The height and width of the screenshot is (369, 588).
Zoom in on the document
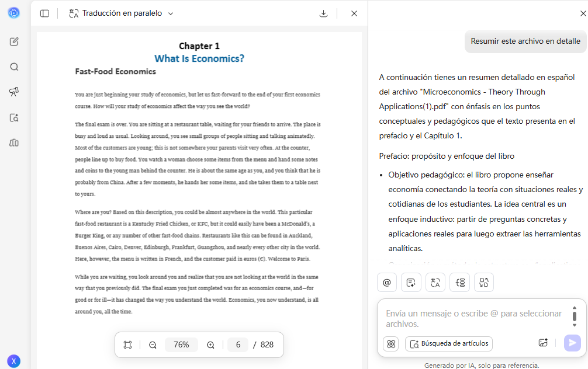coord(210,344)
